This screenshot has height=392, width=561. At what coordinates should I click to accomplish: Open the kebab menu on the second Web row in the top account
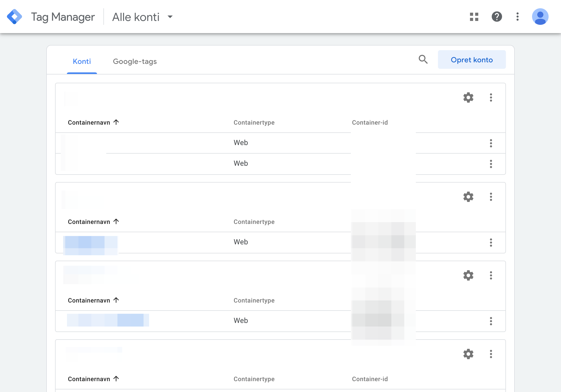pos(491,164)
